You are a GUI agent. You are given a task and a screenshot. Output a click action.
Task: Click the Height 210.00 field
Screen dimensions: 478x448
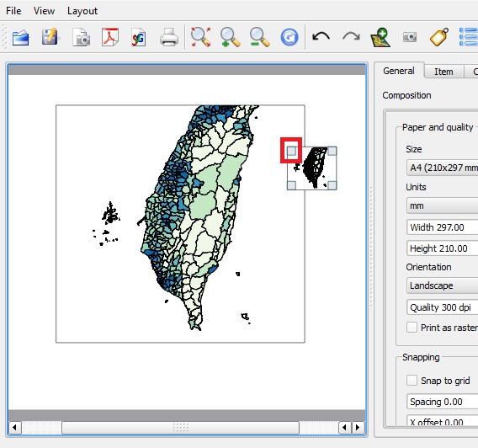click(442, 248)
